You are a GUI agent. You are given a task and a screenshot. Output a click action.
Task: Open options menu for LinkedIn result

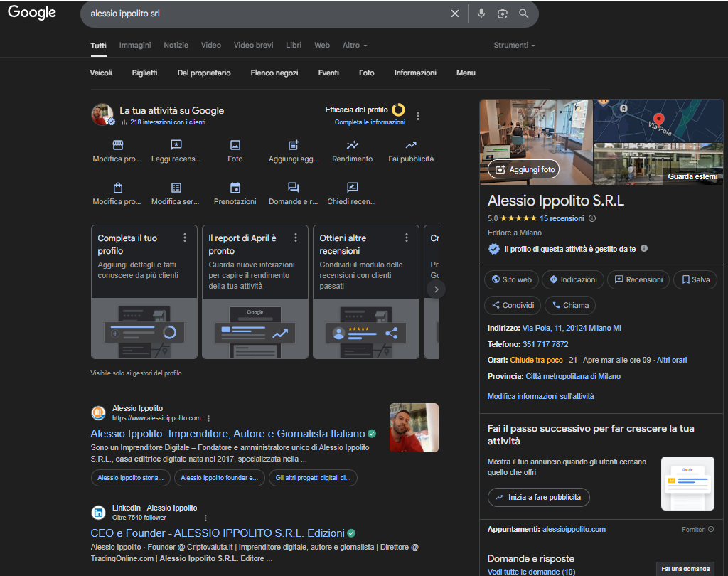(205, 518)
